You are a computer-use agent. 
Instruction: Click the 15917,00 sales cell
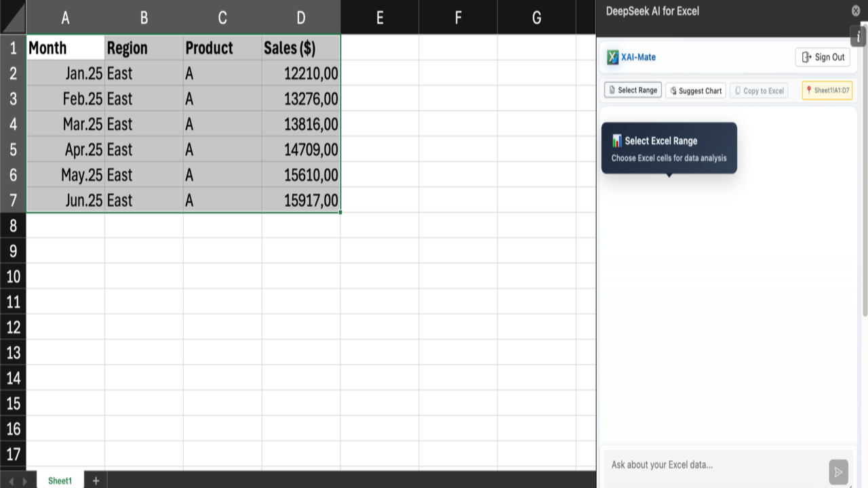click(x=301, y=200)
